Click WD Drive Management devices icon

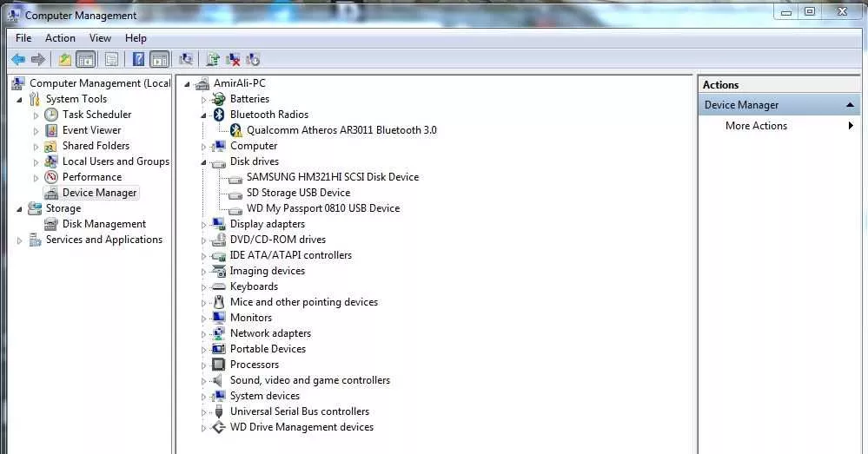[219, 427]
